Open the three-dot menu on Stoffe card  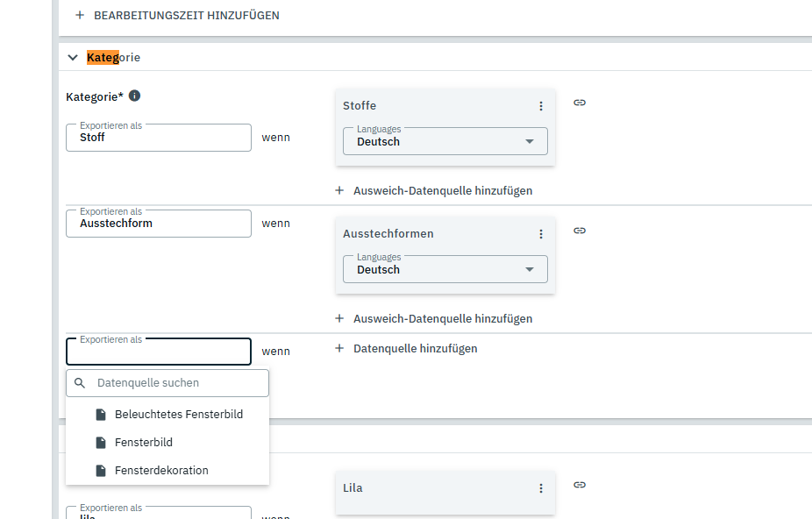pos(541,106)
